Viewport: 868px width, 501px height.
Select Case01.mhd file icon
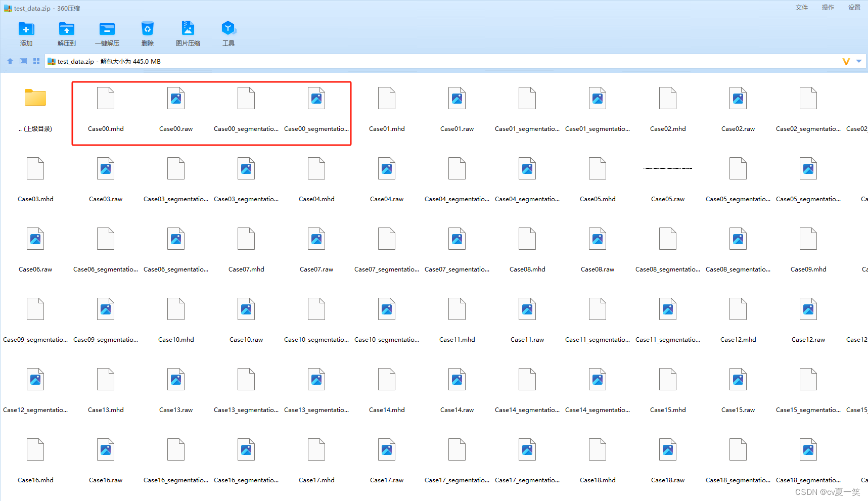tap(387, 98)
